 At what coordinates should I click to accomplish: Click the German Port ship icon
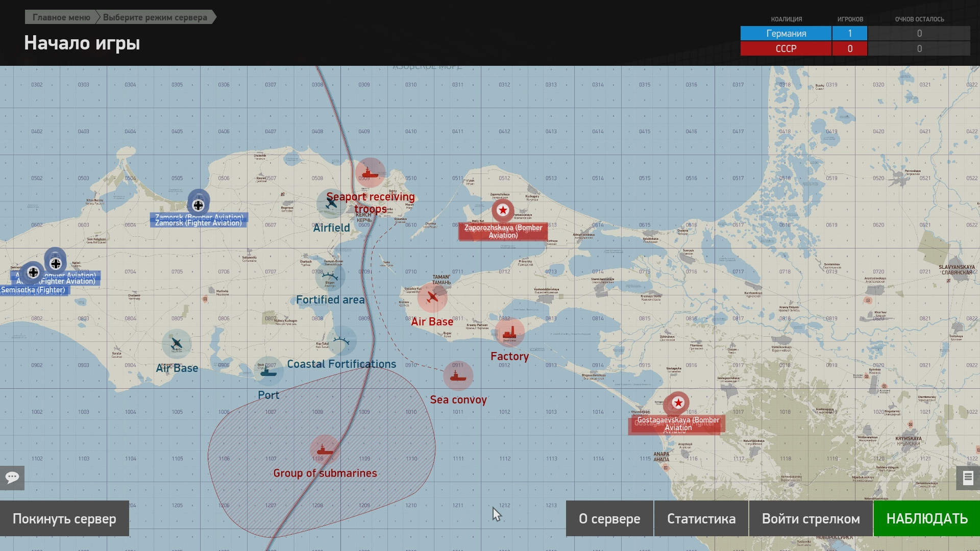pos(268,371)
